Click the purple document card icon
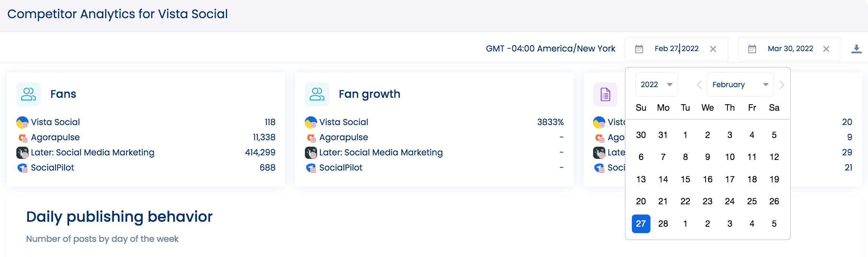 click(605, 94)
